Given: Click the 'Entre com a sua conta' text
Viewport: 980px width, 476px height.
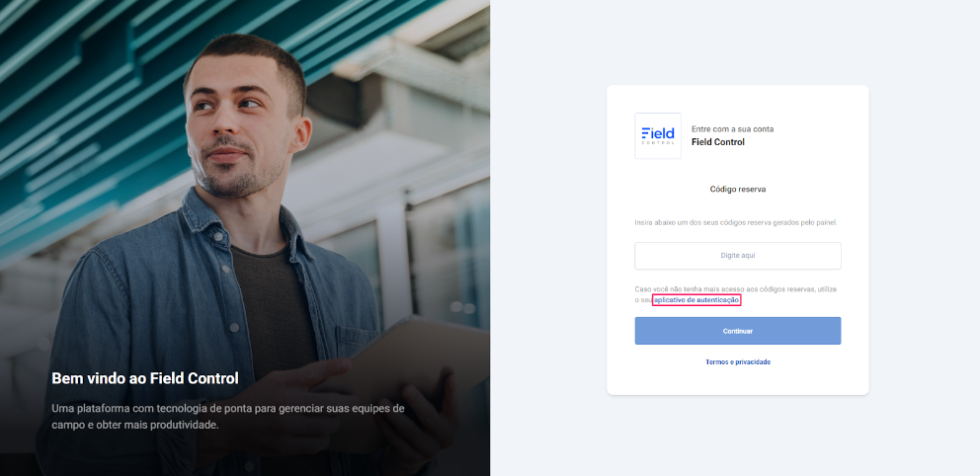Looking at the screenshot, I should (732, 129).
